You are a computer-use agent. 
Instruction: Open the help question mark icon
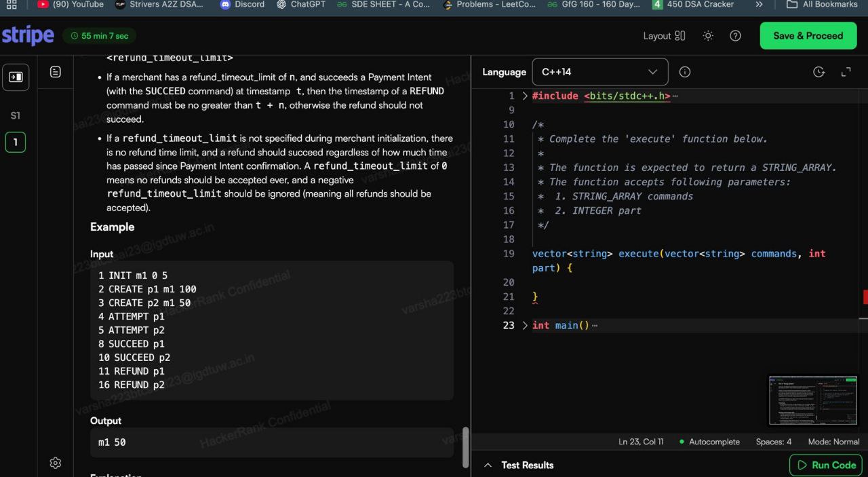point(735,36)
